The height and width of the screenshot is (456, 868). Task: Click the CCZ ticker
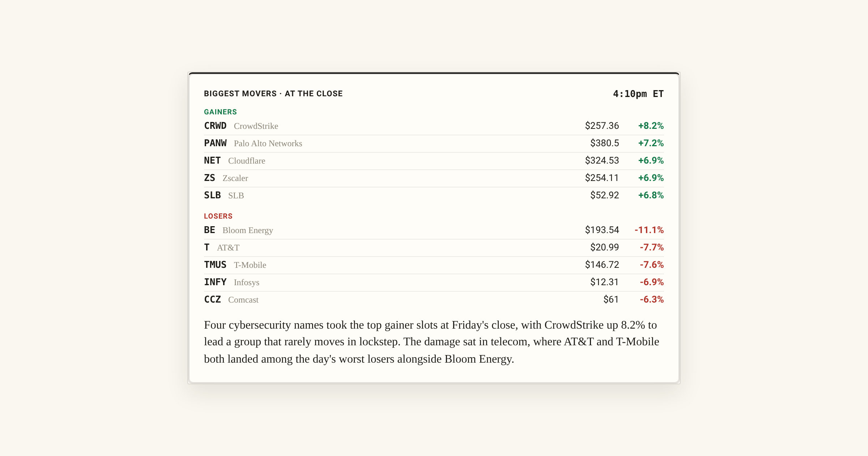coord(212,299)
